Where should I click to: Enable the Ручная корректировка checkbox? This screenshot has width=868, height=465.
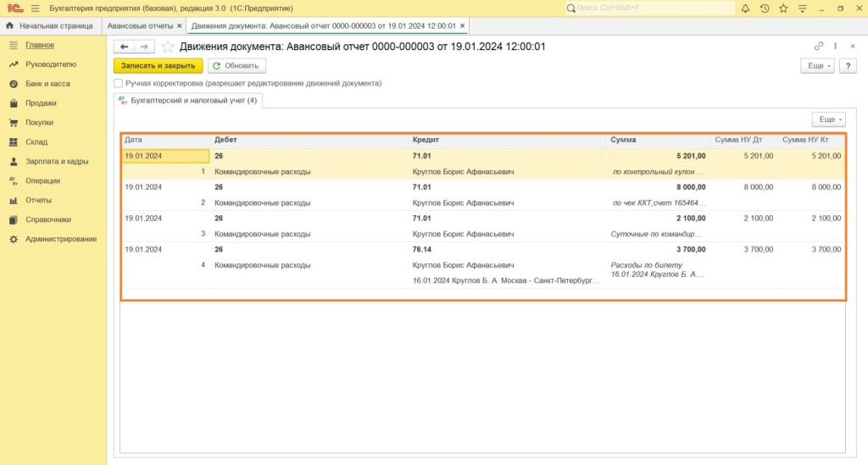tap(119, 84)
